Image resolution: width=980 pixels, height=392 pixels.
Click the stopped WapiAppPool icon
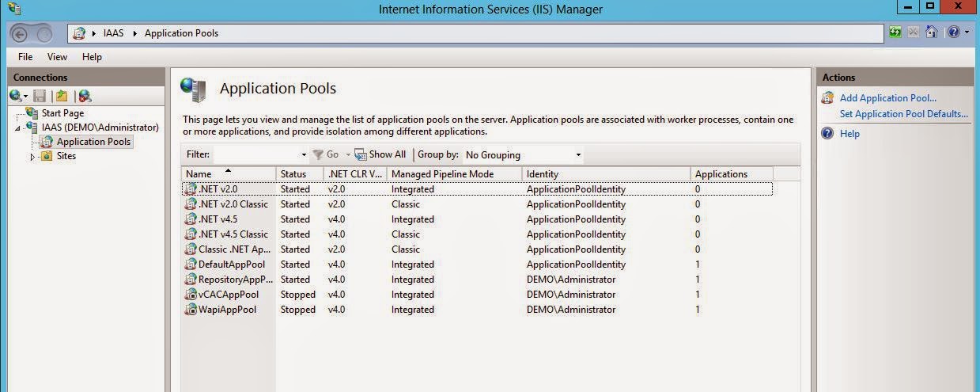(190, 309)
